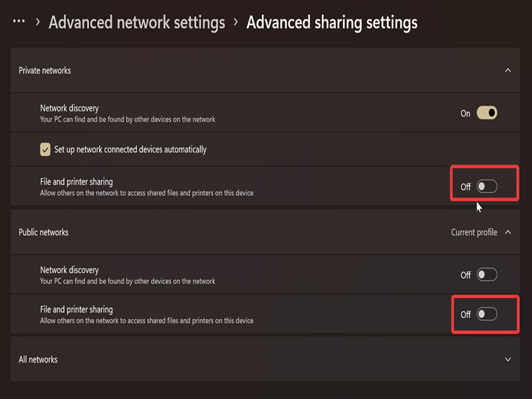Turn off Network discovery for private networks
The height and width of the screenshot is (399, 532).
coord(487,113)
